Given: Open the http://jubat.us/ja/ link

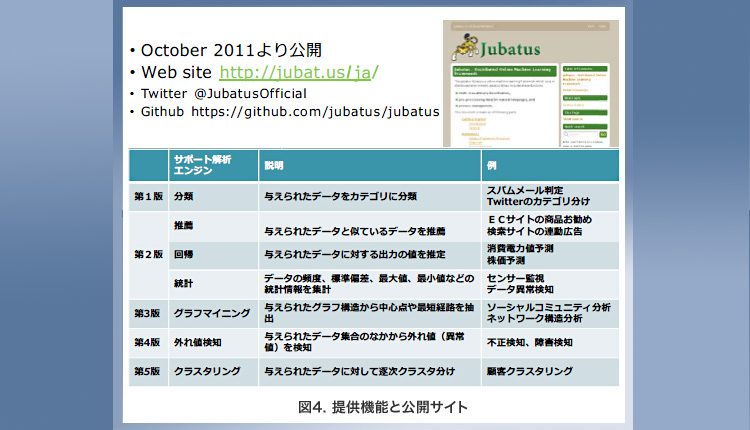Looking at the screenshot, I should (299, 72).
